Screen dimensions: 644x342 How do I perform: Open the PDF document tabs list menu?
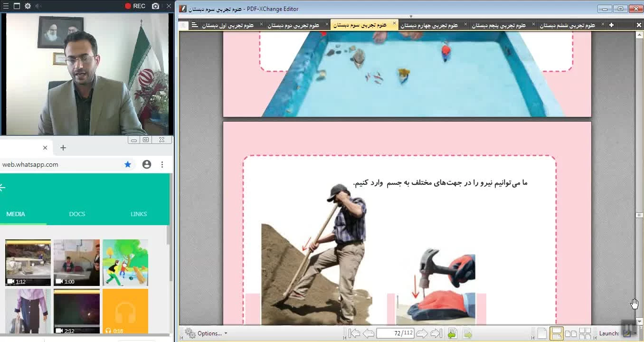tap(194, 25)
